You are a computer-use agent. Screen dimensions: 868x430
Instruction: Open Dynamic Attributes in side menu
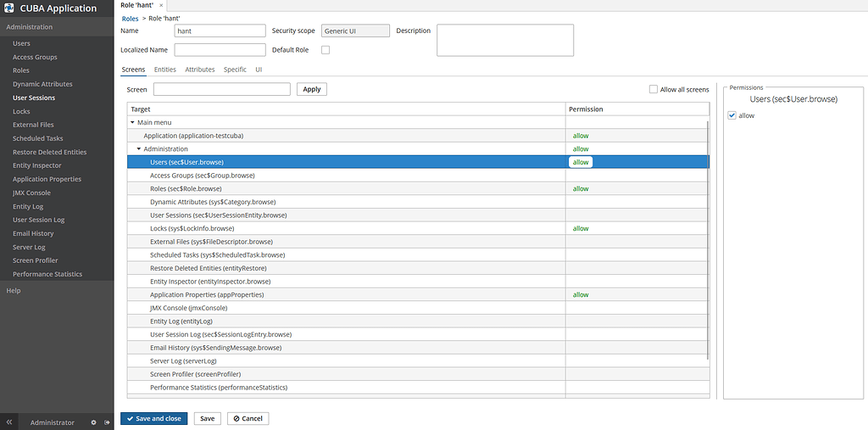pos(42,84)
